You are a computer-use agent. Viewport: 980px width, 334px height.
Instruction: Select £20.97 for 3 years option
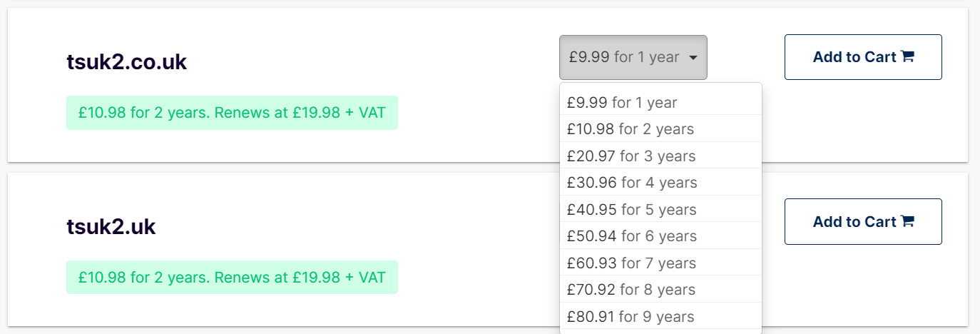coord(660,156)
